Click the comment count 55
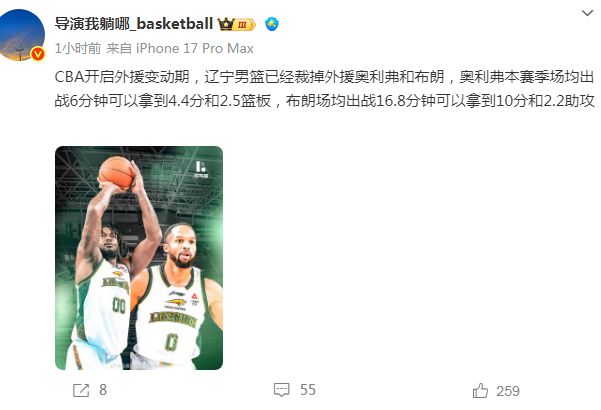 click(308, 390)
